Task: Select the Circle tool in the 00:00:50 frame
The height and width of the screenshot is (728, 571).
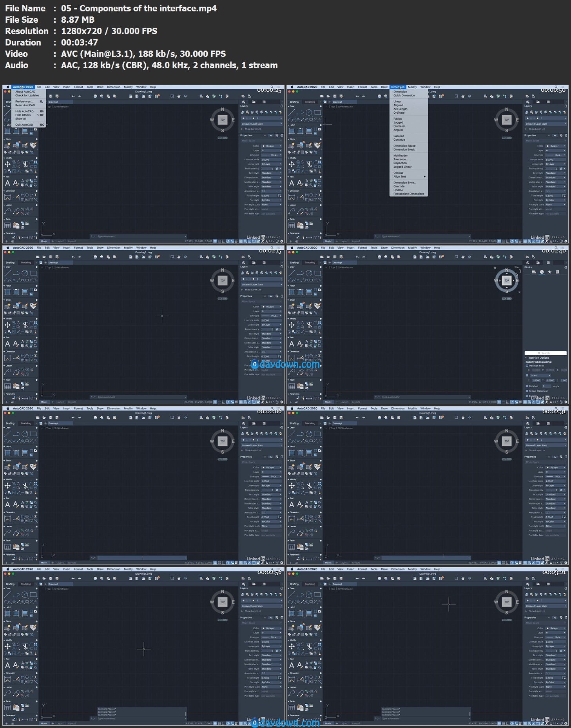Action: 309,113
